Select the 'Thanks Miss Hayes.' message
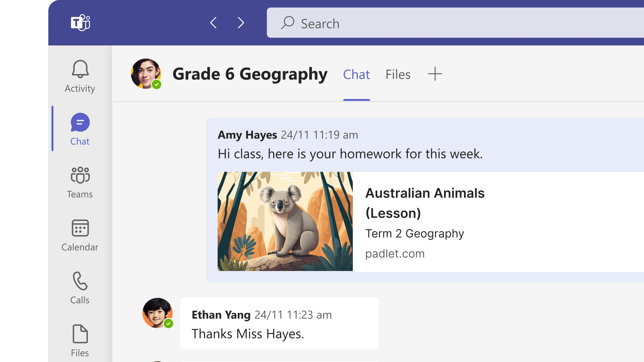This screenshot has height=362, width=644. pyautogui.click(x=248, y=334)
